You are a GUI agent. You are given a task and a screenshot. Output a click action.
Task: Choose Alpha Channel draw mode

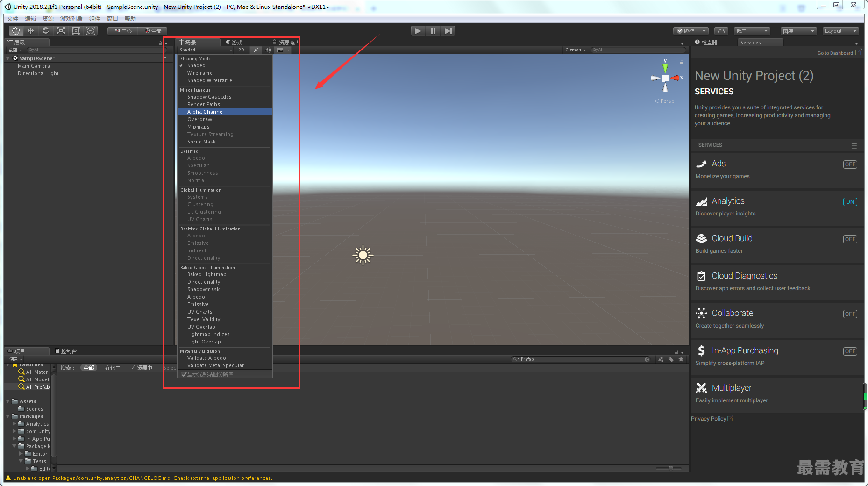pos(225,112)
